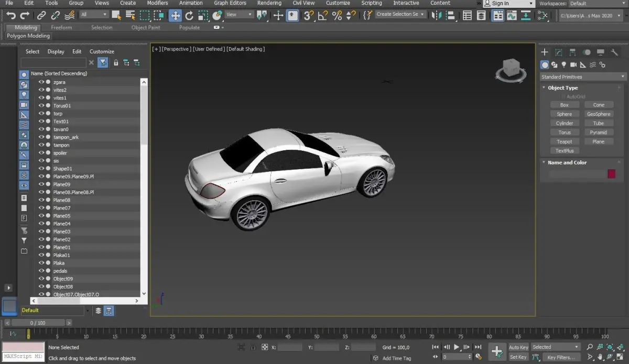This screenshot has height=364, width=629.
Task: Expand the Workspaces dropdown
Action: 598,4
